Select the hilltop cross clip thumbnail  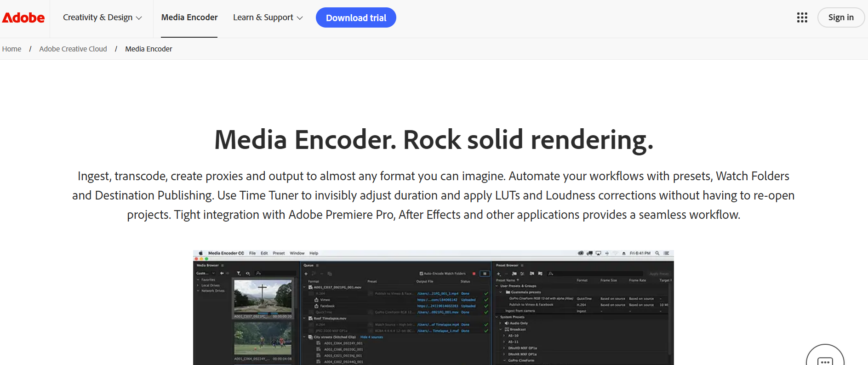263,297
